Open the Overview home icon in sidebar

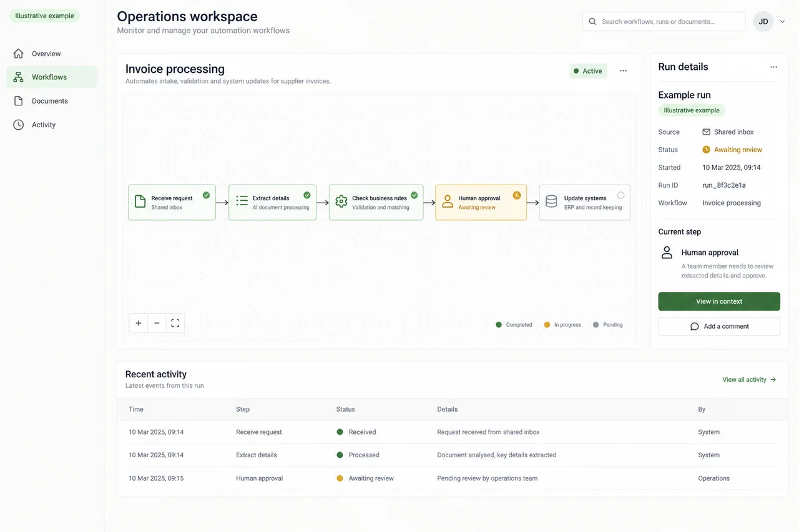tap(19, 54)
